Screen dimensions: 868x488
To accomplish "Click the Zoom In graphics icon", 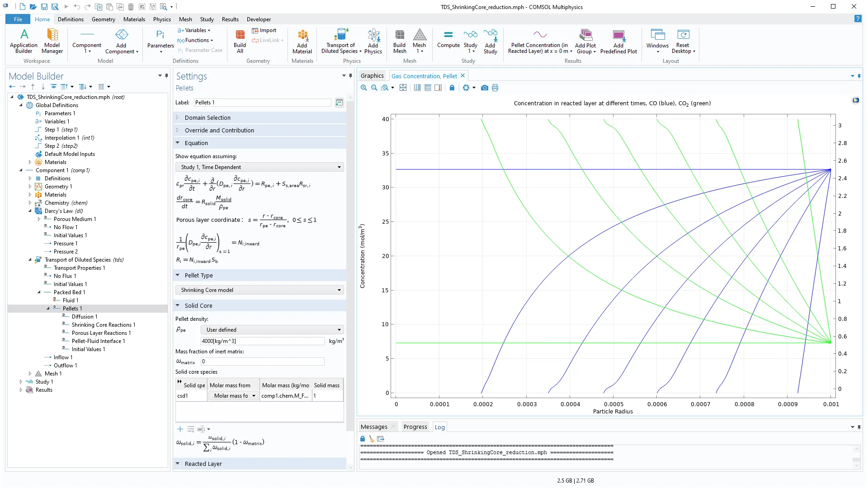I will pos(363,88).
